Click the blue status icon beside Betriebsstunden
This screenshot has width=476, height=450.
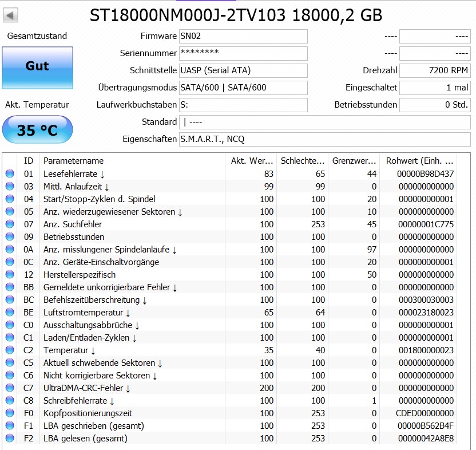(10, 237)
